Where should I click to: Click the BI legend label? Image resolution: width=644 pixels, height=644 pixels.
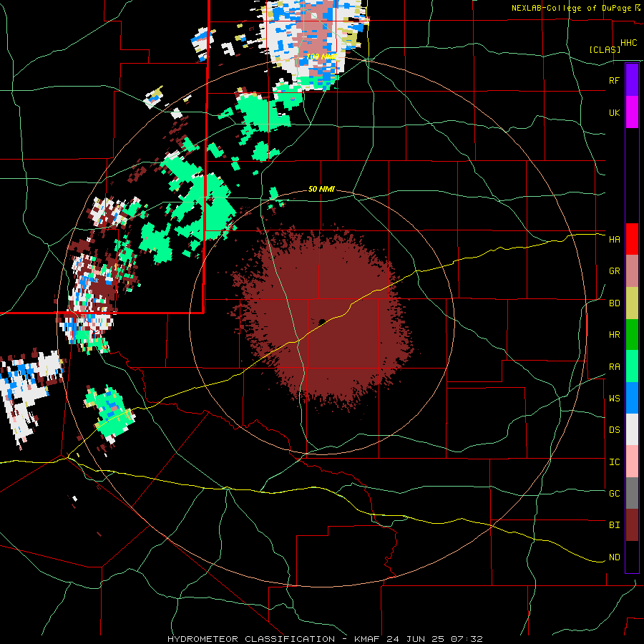(x=615, y=525)
